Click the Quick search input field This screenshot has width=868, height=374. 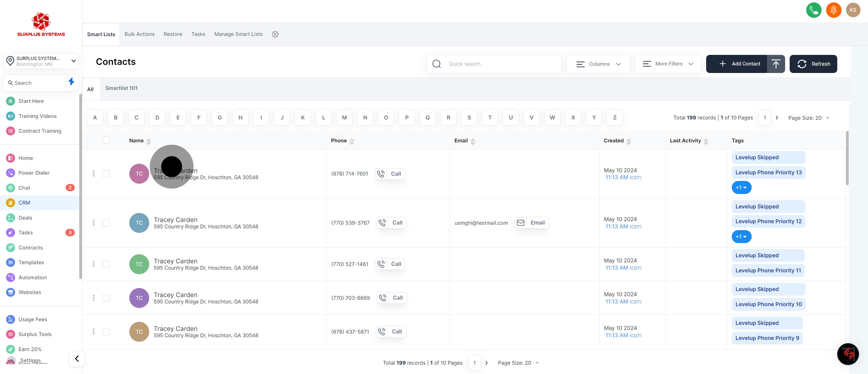point(499,64)
